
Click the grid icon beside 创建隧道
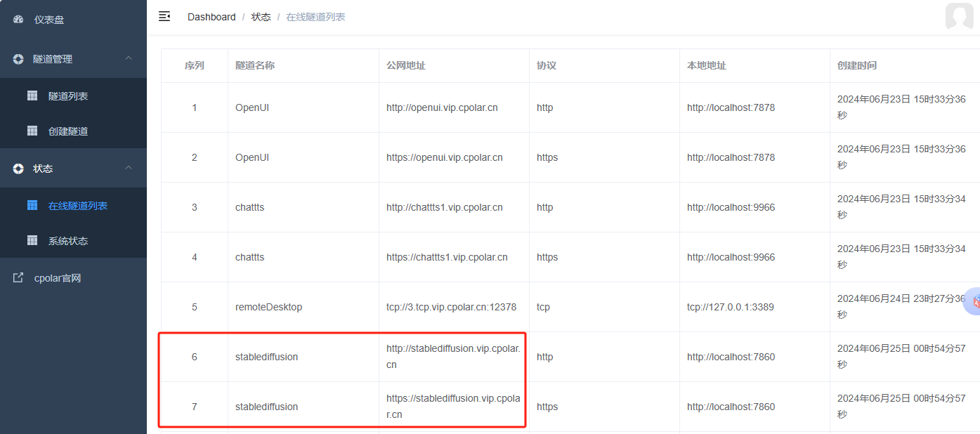(32, 131)
